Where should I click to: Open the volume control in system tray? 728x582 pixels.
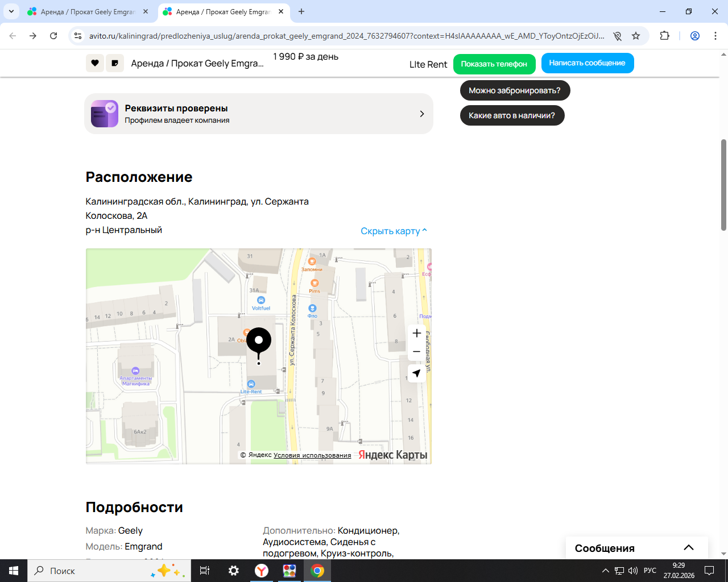(633, 571)
